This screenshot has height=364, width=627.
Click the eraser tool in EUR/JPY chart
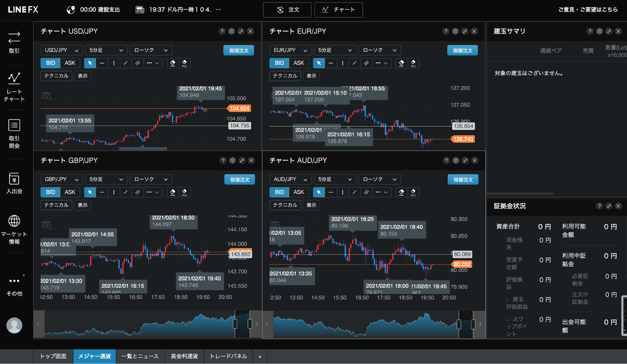click(x=401, y=63)
